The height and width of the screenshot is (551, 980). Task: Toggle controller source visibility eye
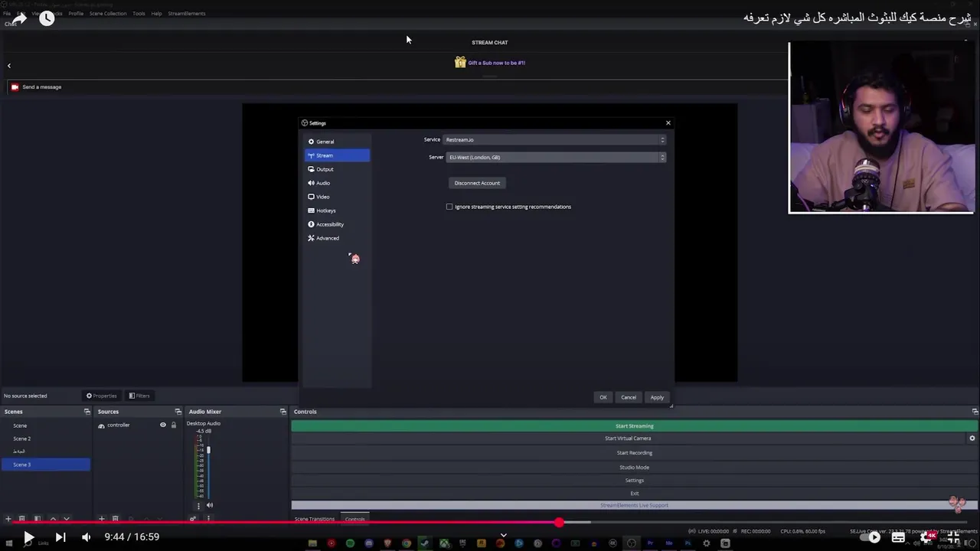click(x=162, y=425)
